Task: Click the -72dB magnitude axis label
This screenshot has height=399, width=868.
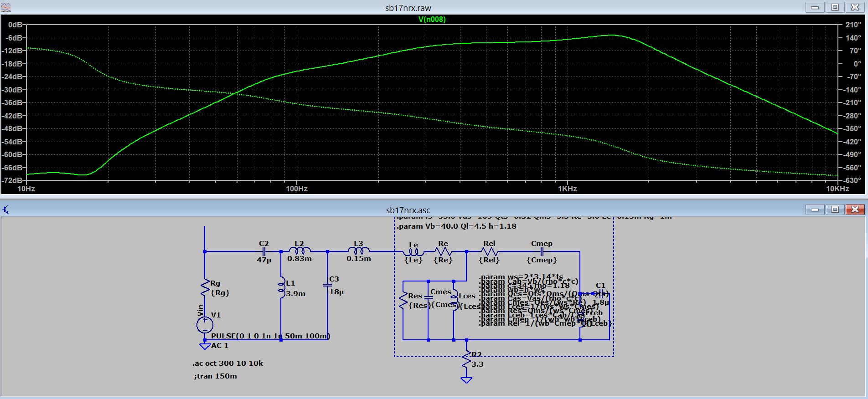Action: (x=13, y=181)
